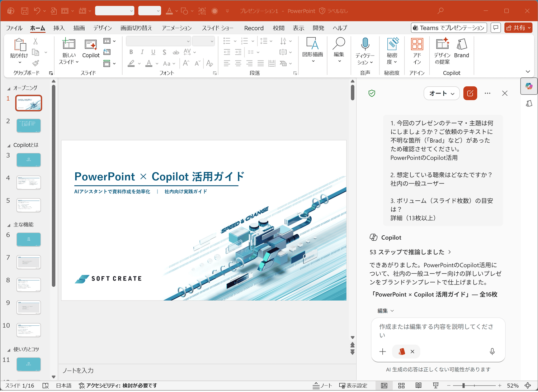
Task: Switch to slide sorter view in status bar
Action: (401, 386)
